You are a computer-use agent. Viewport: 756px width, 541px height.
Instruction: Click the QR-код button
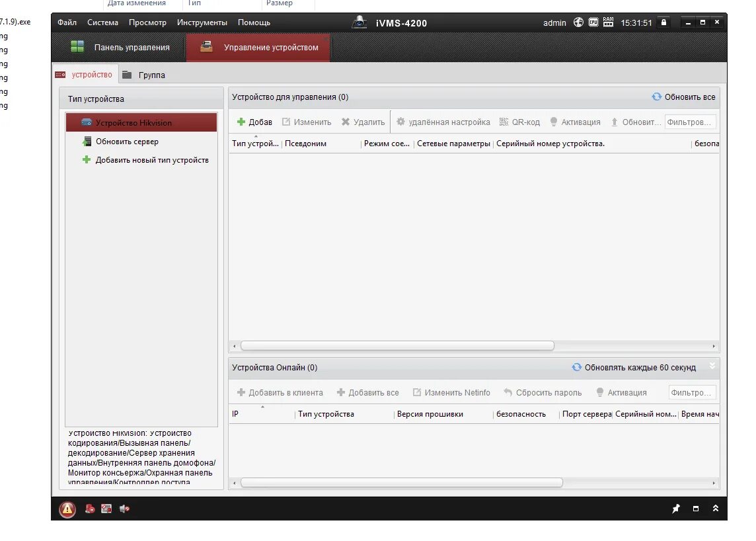click(x=519, y=122)
